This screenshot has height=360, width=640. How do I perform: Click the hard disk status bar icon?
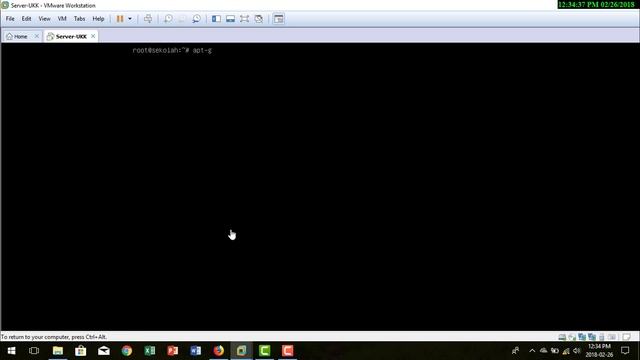(x=562, y=337)
